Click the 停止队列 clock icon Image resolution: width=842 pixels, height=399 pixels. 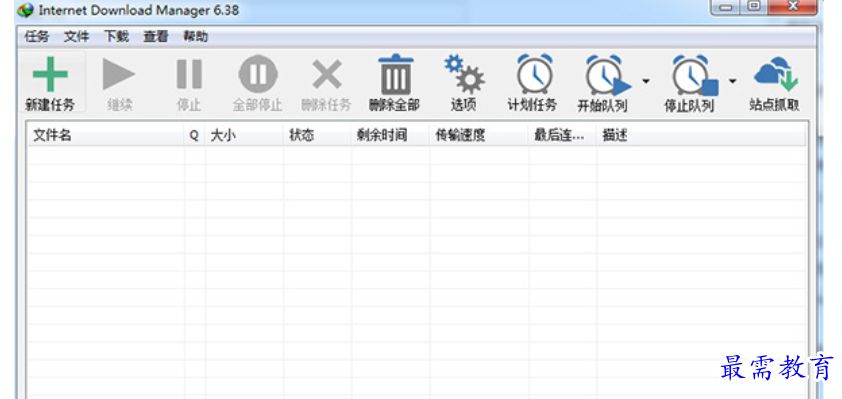695,75
